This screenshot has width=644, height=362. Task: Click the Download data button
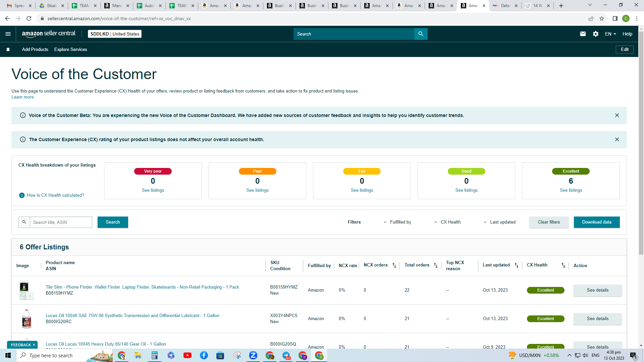[597, 222]
